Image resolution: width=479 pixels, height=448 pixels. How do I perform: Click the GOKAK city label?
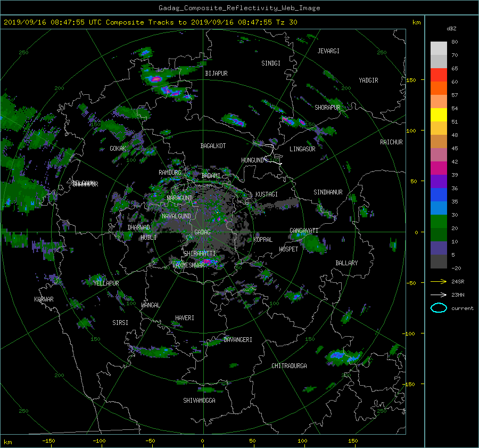[x=118, y=149]
